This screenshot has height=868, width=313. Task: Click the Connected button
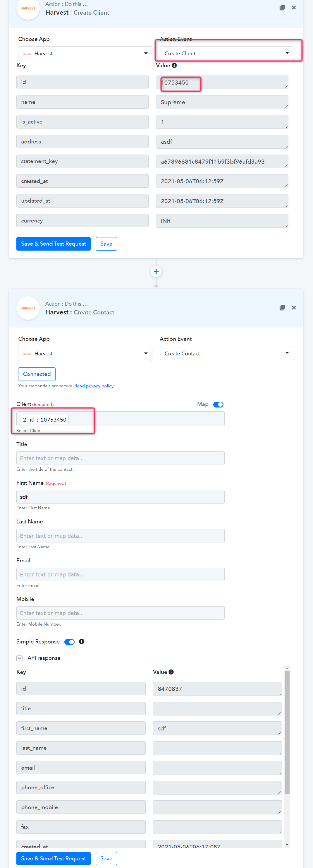click(37, 374)
